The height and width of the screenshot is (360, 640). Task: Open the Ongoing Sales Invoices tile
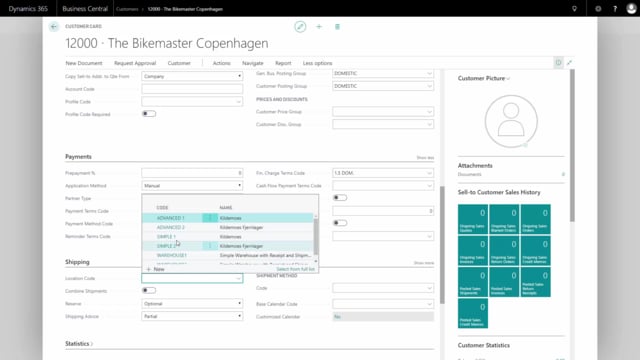(x=473, y=251)
